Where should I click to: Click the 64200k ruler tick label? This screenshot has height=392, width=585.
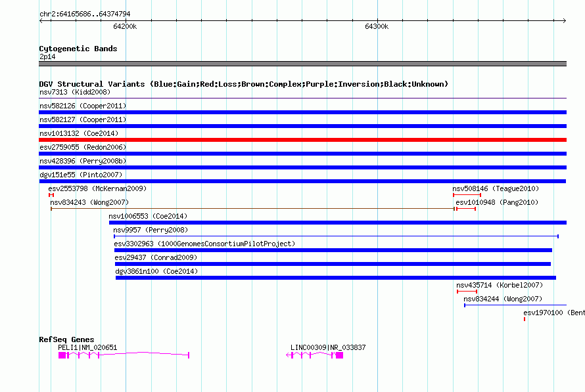(125, 26)
